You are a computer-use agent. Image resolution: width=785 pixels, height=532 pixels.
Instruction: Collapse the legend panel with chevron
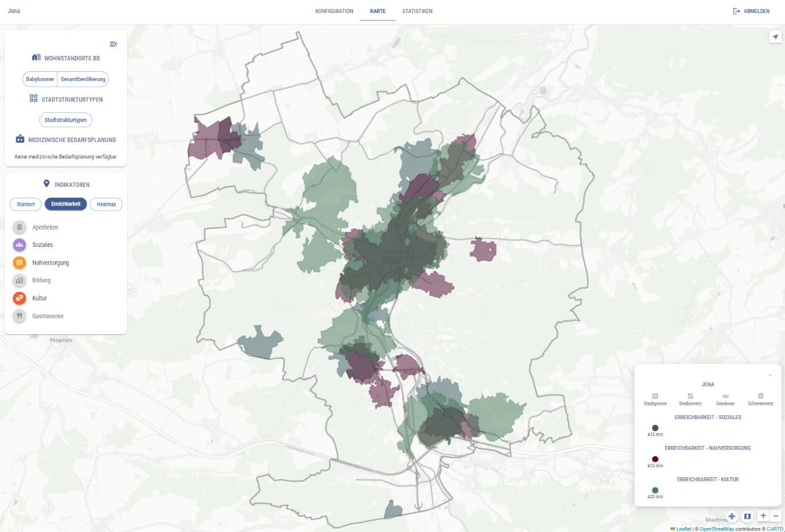[770, 375]
